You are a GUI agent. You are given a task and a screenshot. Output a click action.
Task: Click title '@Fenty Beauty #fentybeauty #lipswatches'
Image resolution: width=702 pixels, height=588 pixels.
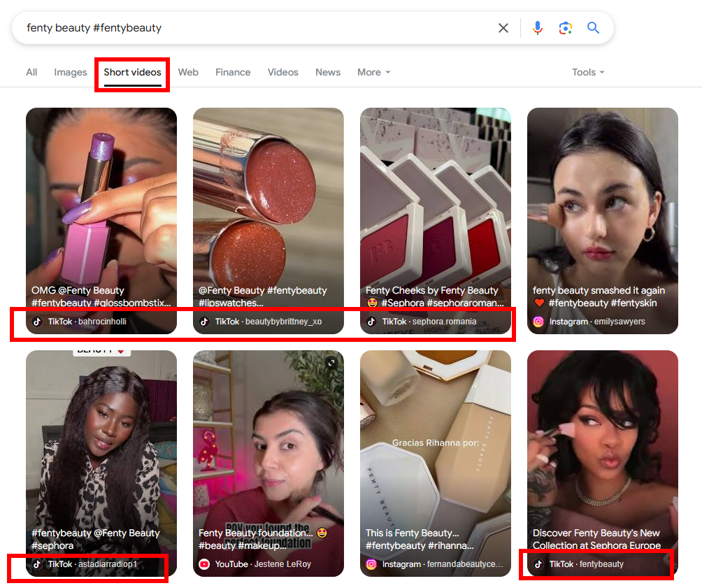pos(263,296)
